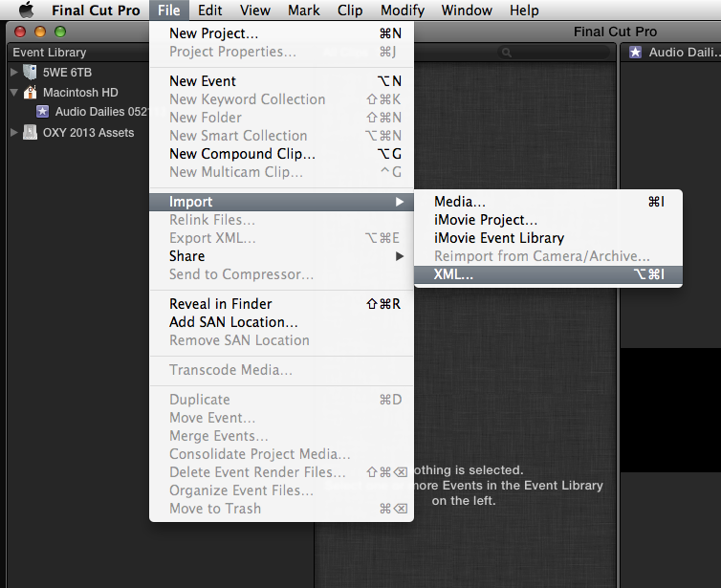Open the Apple menu

(26, 10)
